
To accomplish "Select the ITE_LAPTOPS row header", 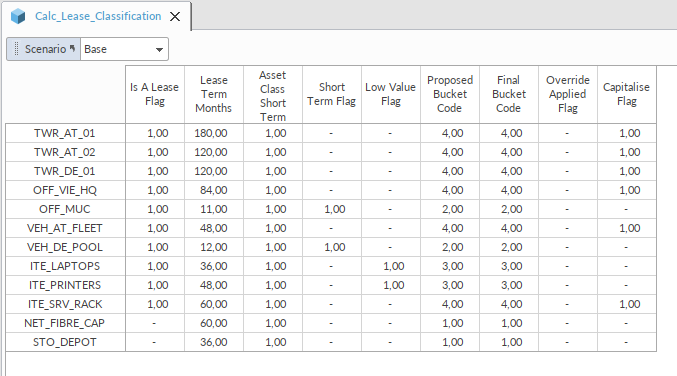I will [65, 266].
